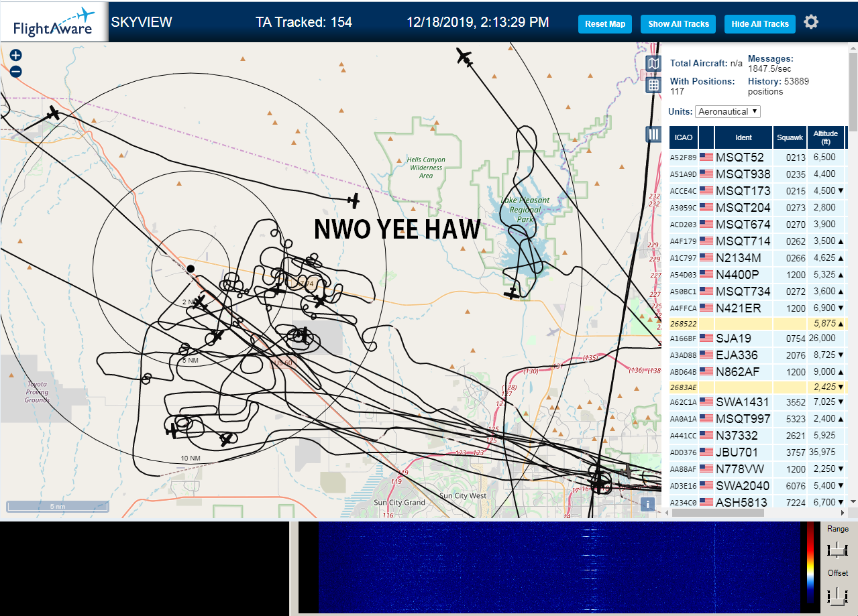Select MSQT938 aircraft row
The image size is (858, 616).
pos(758,174)
